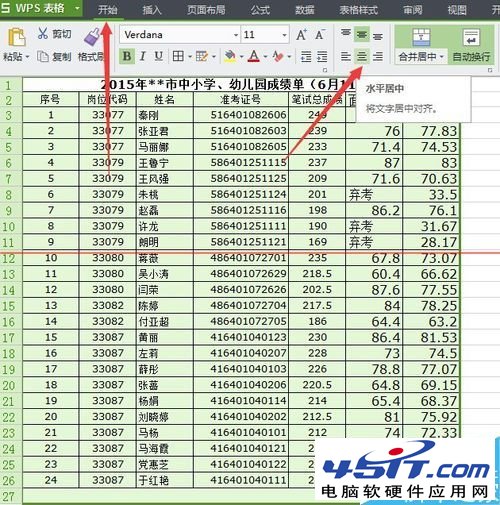Click the Copy (复制) icon
This screenshot has width=500, height=505.
coord(43,57)
